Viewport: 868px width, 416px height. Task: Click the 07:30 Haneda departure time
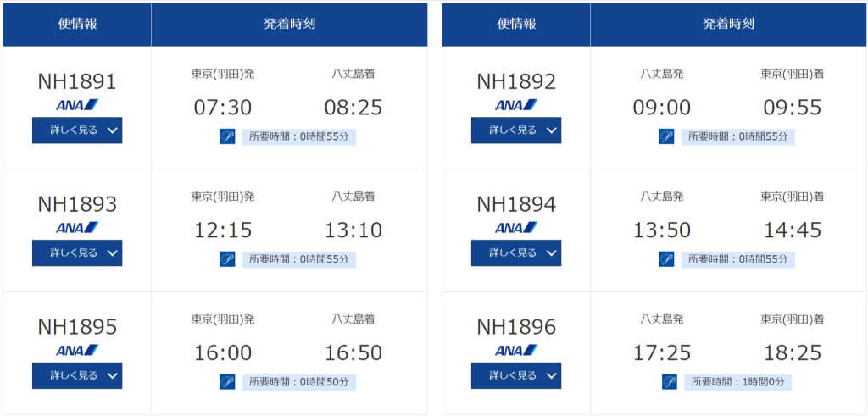pyautogui.click(x=223, y=108)
